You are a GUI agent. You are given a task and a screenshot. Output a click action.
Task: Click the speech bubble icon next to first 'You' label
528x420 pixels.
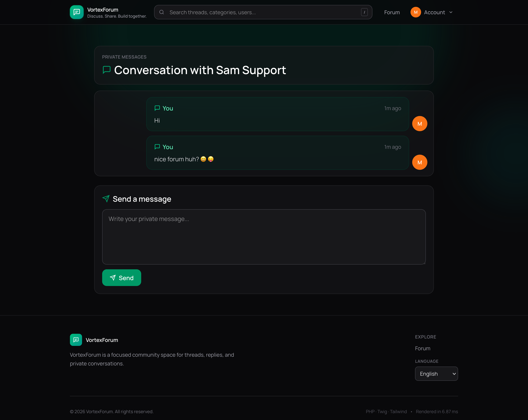[x=157, y=108]
